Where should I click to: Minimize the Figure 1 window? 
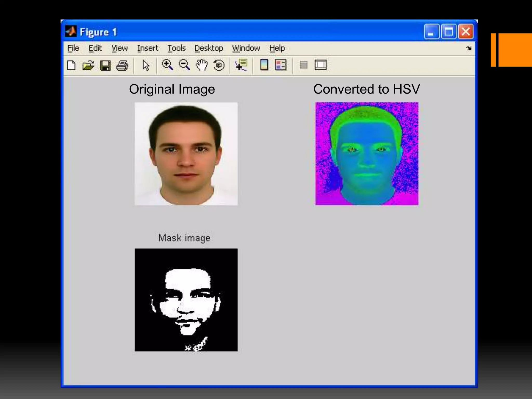(431, 32)
